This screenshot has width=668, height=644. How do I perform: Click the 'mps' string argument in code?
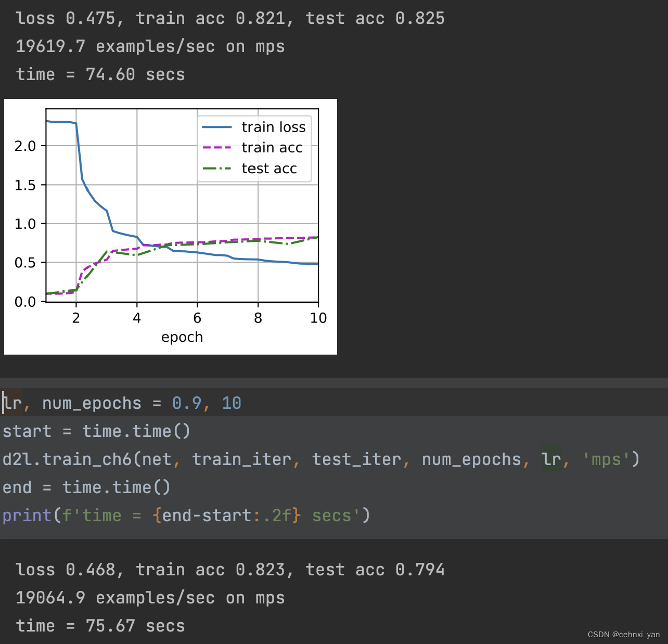click(x=606, y=460)
